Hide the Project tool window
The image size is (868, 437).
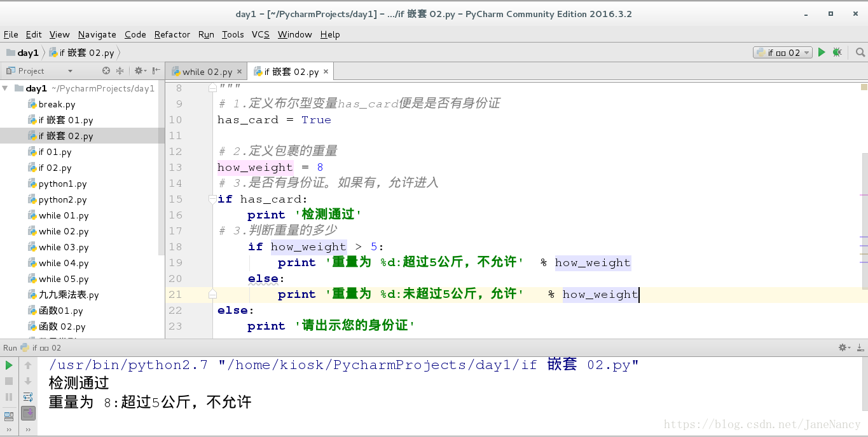[x=156, y=71]
